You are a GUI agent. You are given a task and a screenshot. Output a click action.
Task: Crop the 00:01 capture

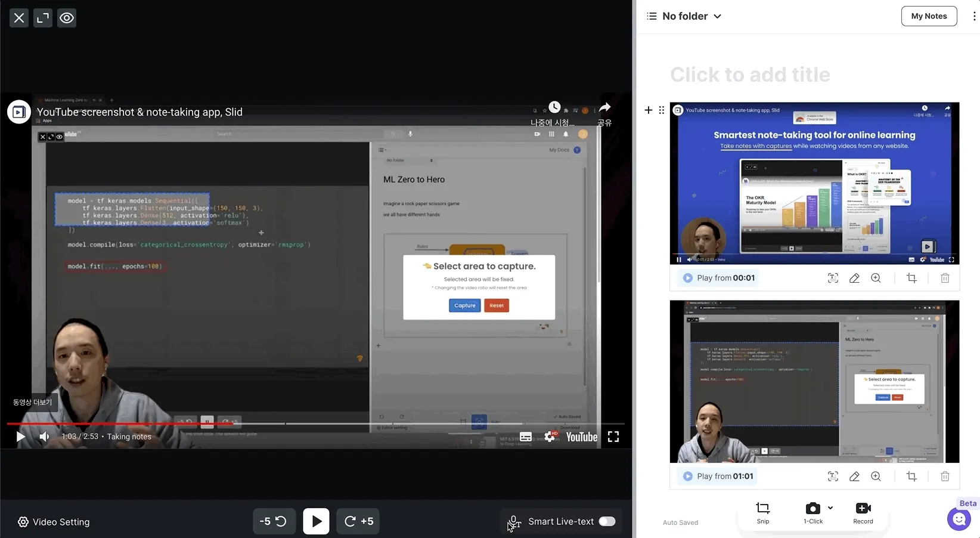pos(911,278)
